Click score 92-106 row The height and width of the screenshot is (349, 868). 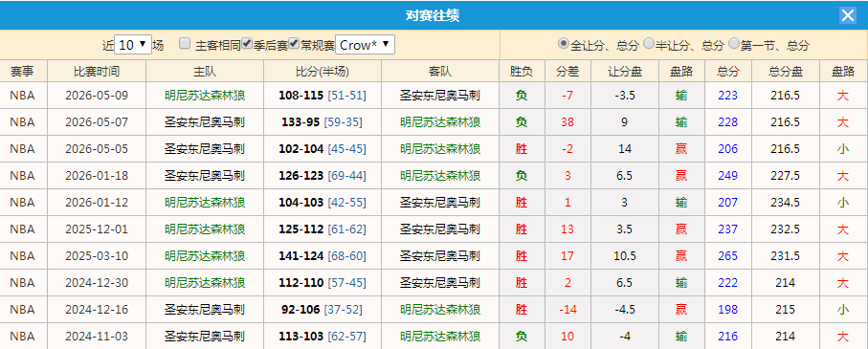click(300, 309)
